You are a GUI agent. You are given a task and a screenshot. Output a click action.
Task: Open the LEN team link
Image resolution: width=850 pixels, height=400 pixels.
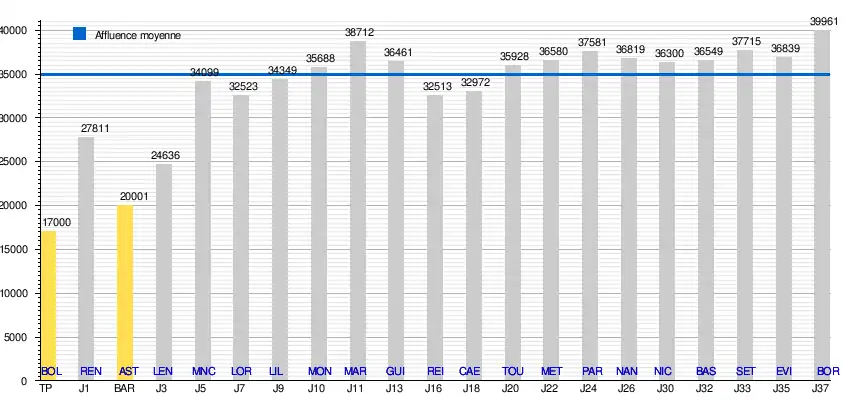(163, 371)
